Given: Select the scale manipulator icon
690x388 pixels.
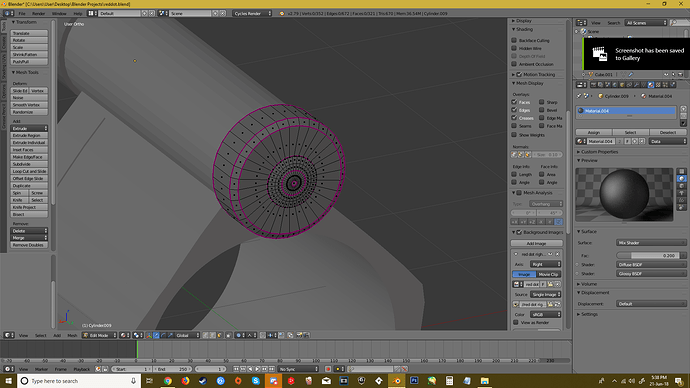Looking at the screenshot, I should (x=170, y=335).
